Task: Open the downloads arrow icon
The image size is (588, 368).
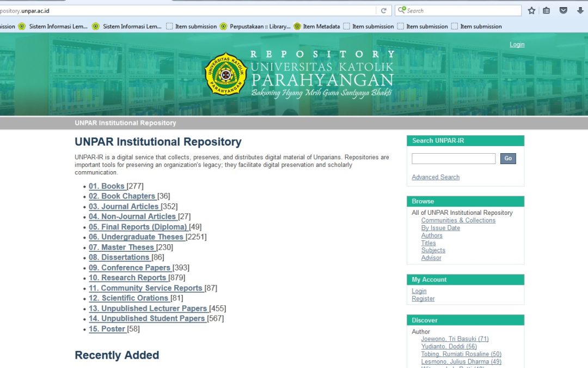Action: [580, 10]
